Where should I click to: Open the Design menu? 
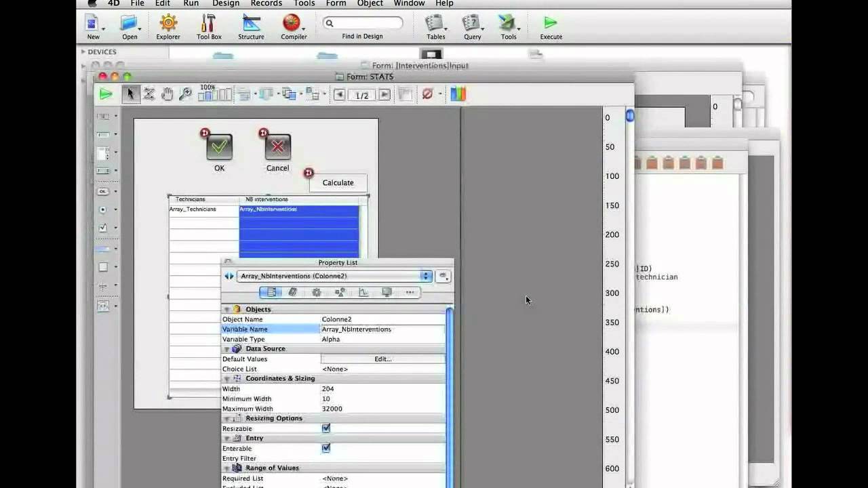[226, 3]
